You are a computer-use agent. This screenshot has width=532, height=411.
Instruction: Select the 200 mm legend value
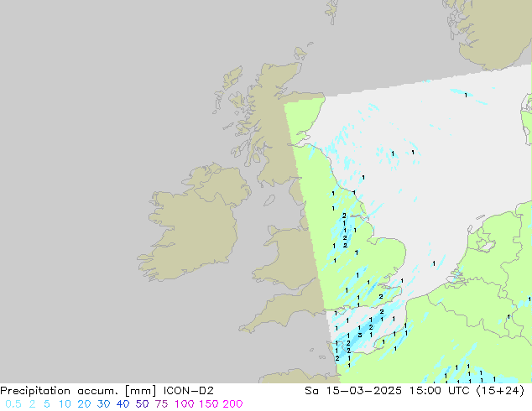click(232, 404)
